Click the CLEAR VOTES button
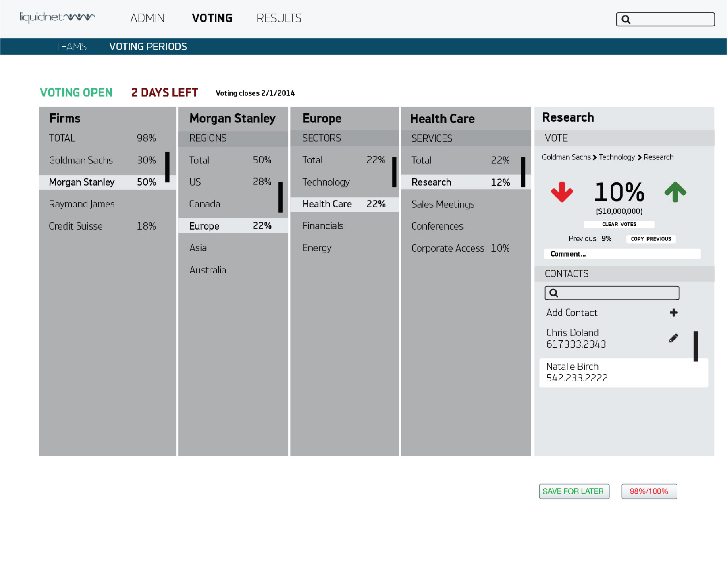728x562 pixels. 620,225
